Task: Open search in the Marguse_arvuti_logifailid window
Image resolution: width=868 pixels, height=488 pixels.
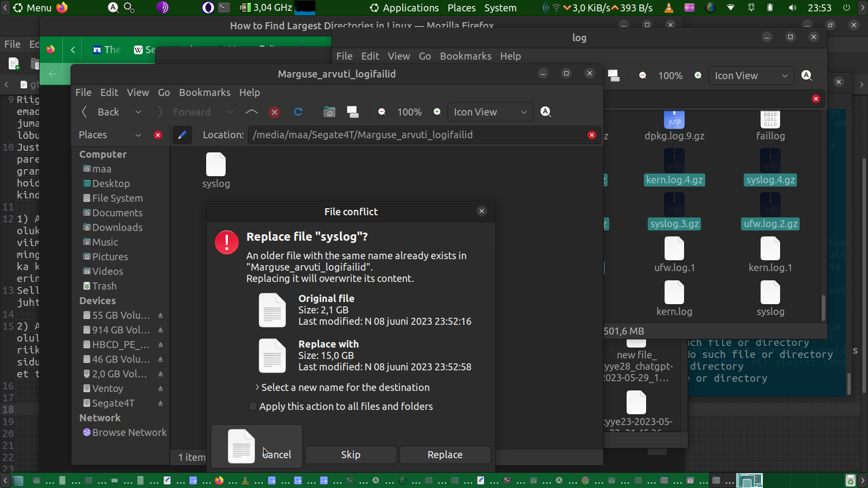Action: click(546, 112)
